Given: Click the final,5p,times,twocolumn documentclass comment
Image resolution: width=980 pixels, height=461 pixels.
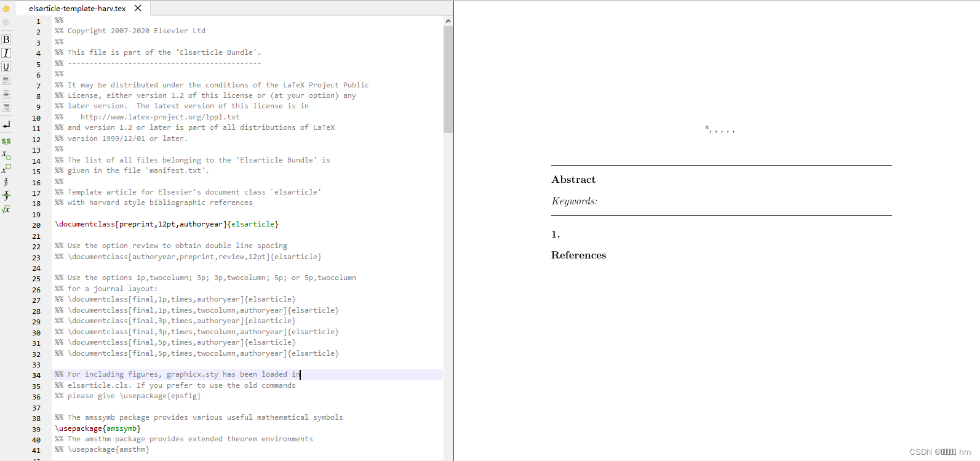Looking at the screenshot, I should coord(197,353).
